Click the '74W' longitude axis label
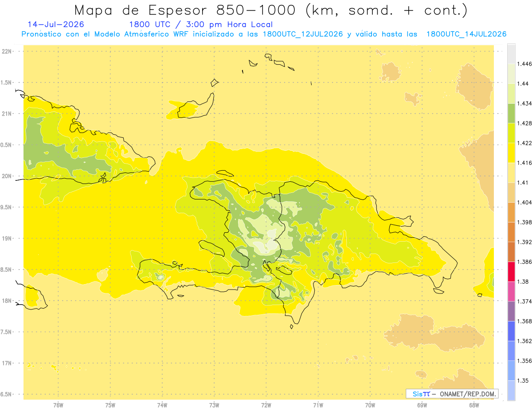The image size is (532, 411). 162,405
